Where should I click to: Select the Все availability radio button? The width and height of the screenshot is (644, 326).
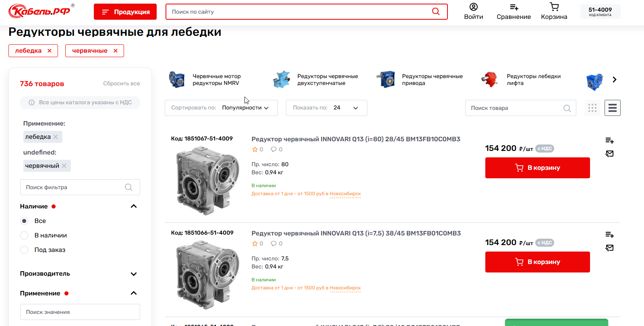click(24, 221)
